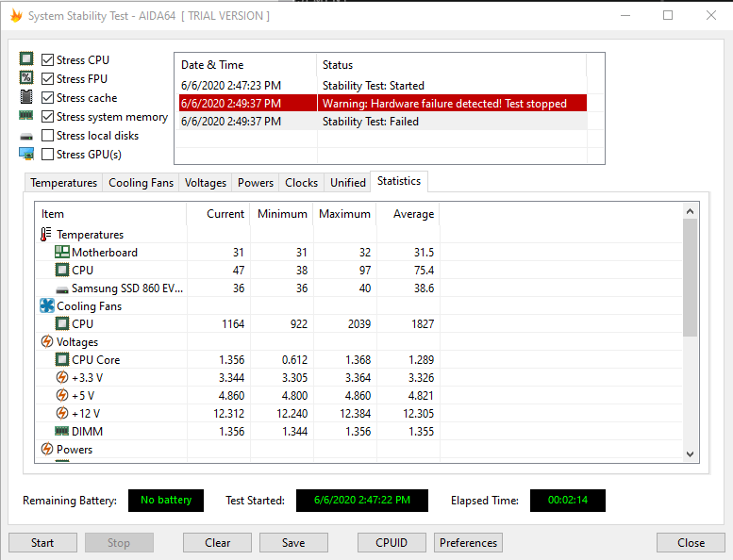Click the Start button

pyautogui.click(x=42, y=543)
